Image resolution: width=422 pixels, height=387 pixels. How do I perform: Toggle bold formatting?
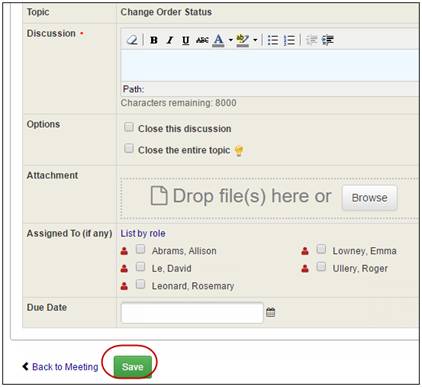pos(154,40)
